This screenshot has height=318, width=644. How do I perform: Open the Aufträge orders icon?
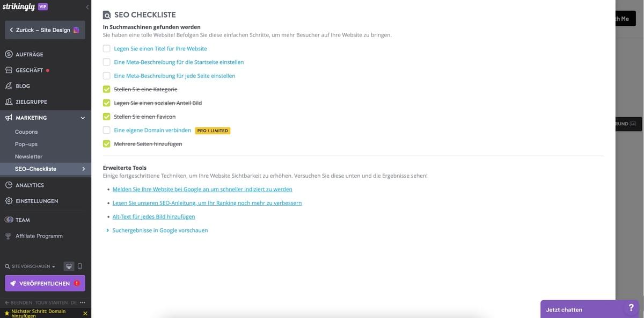(9, 54)
